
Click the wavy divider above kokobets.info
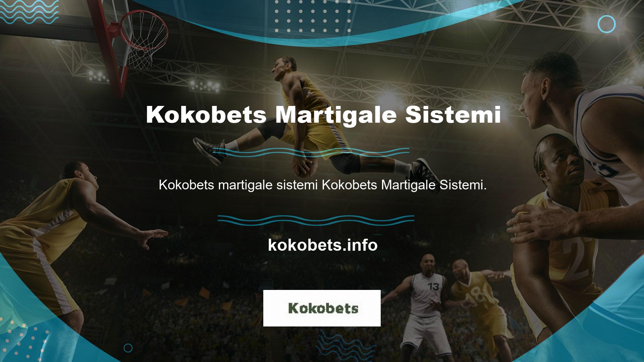pyautogui.click(x=316, y=220)
